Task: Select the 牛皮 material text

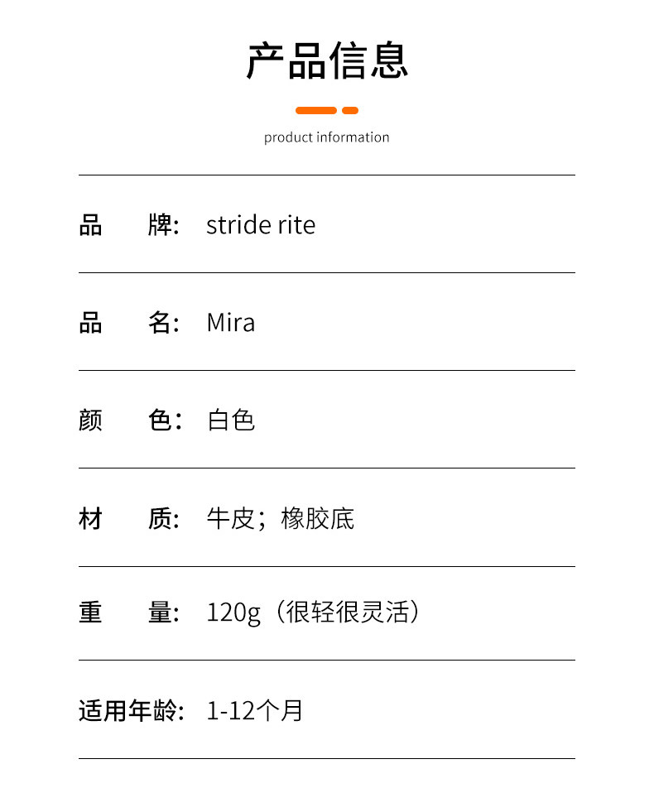Action: 230,519
